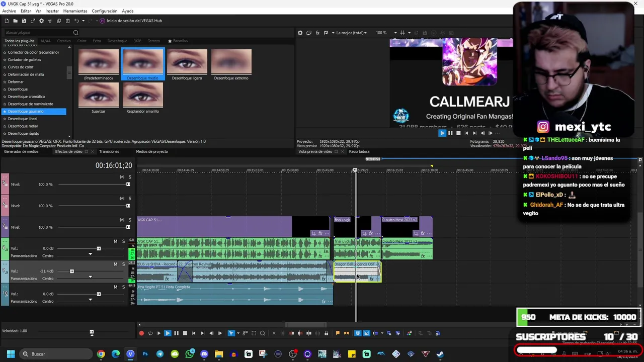The height and width of the screenshot is (362, 644).
Task: Open video output FX icon in preview
Action: coord(317,33)
